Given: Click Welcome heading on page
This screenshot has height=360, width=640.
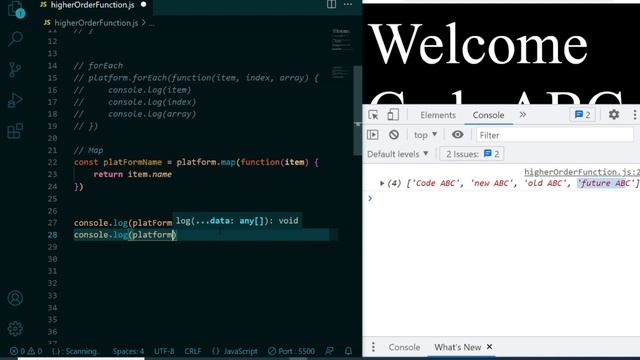Looking at the screenshot, I should click(478, 44).
